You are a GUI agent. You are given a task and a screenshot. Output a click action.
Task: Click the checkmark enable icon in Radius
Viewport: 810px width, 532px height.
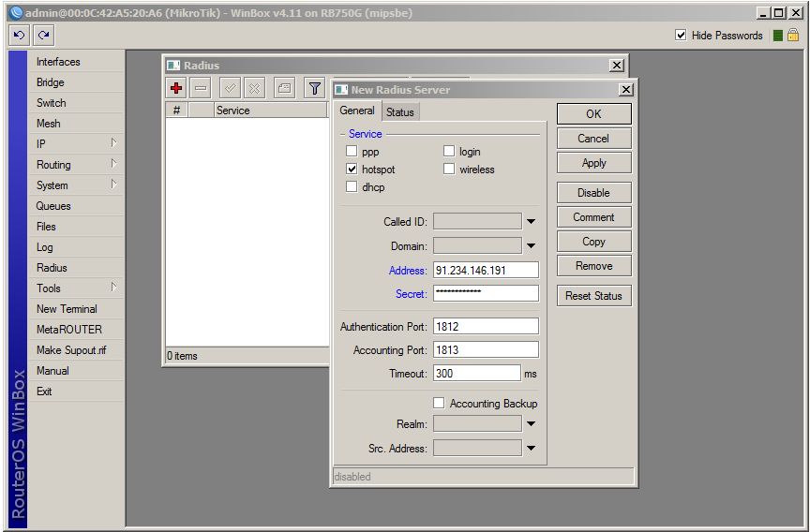tap(230, 88)
